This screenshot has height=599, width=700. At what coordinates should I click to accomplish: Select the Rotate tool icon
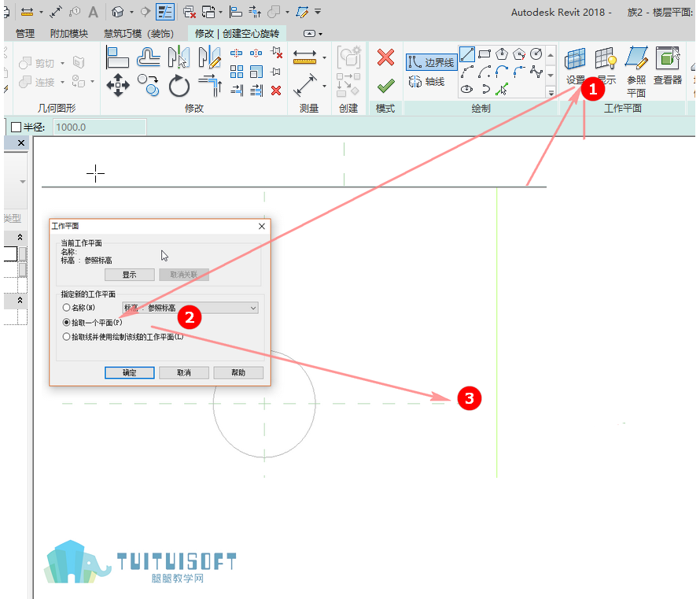click(179, 86)
